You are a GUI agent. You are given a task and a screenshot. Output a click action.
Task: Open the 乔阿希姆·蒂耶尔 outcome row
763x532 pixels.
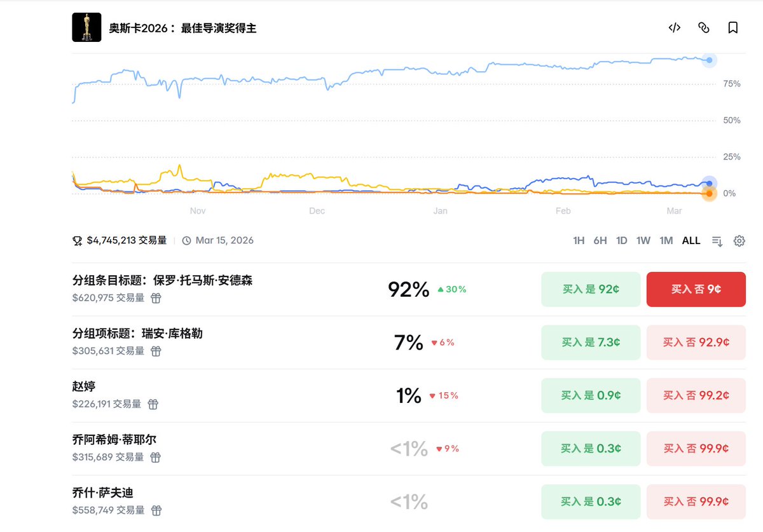coord(114,439)
